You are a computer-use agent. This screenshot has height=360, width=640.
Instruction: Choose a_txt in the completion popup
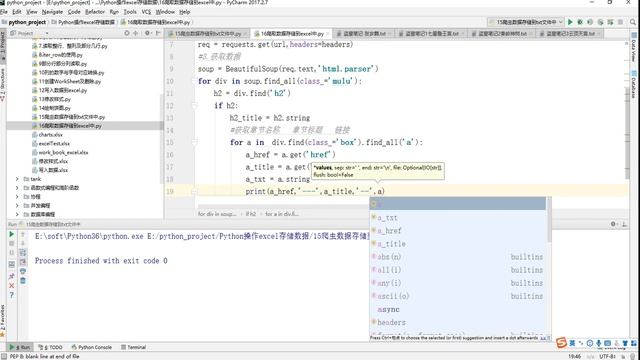click(458, 218)
